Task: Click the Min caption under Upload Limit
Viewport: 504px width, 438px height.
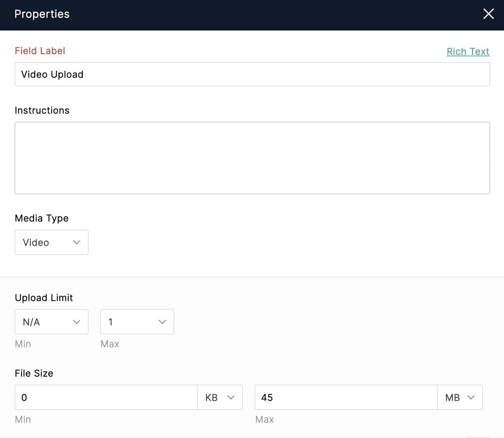Action: (23, 344)
